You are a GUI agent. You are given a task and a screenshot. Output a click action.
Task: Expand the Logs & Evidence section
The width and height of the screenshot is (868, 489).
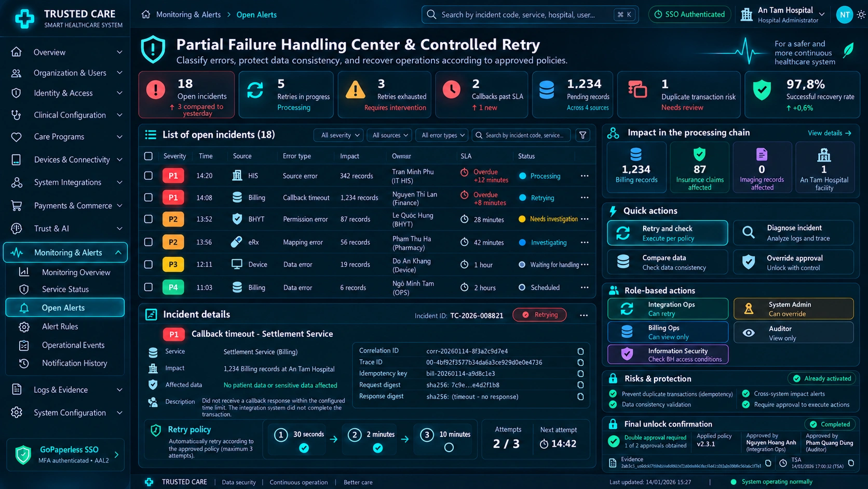(66, 390)
